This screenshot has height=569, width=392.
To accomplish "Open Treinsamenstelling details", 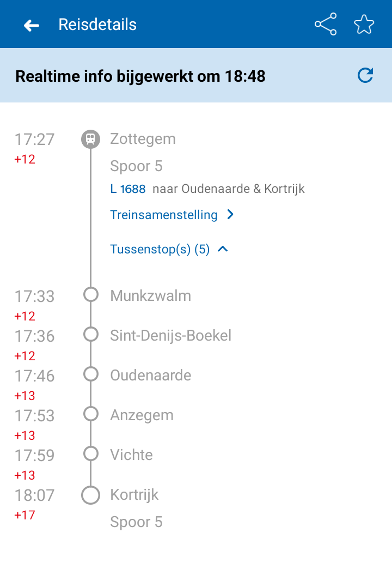I will pyautogui.click(x=164, y=215).
